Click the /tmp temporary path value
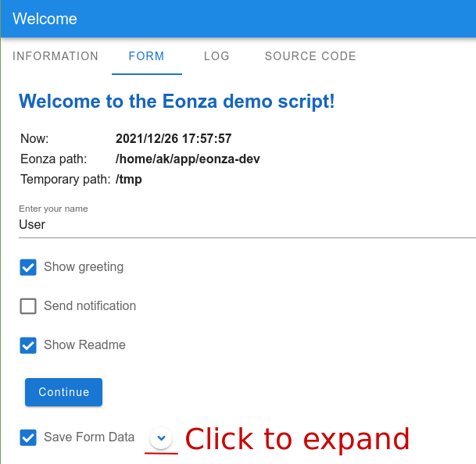476x464 pixels. coord(128,180)
